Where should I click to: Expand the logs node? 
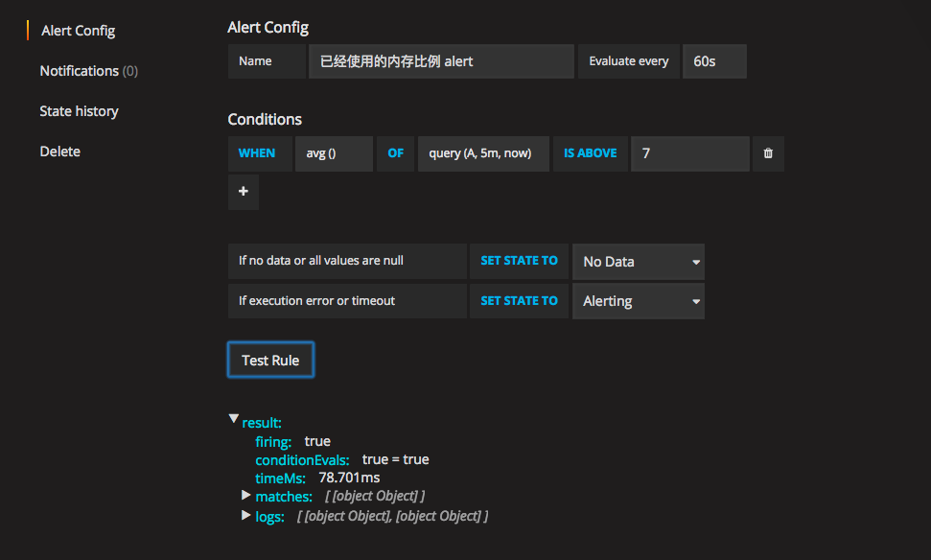pyautogui.click(x=245, y=515)
